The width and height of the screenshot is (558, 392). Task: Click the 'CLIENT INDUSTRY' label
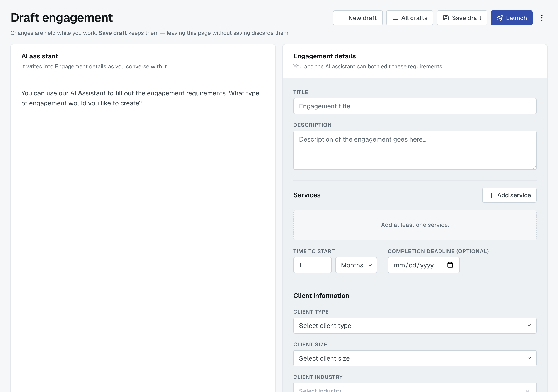pyautogui.click(x=318, y=377)
